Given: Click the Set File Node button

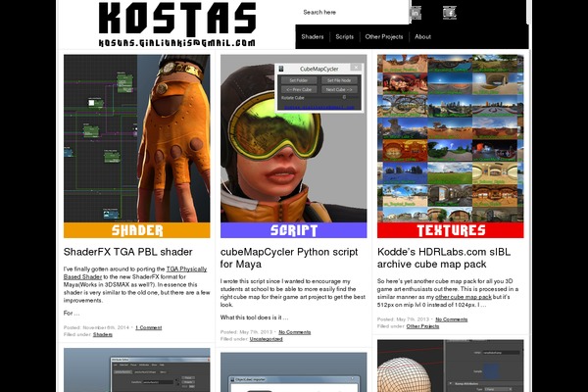Looking at the screenshot, I should (339, 80).
